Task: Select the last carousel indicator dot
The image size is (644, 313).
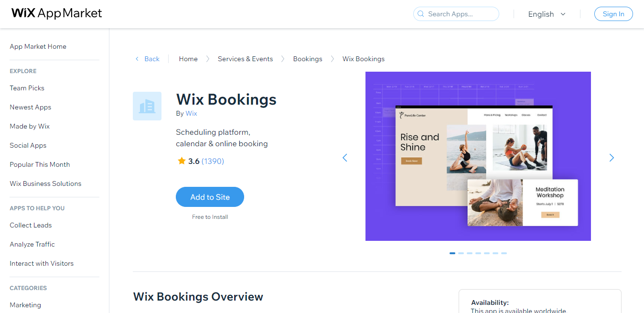Action: [x=504, y=253]
